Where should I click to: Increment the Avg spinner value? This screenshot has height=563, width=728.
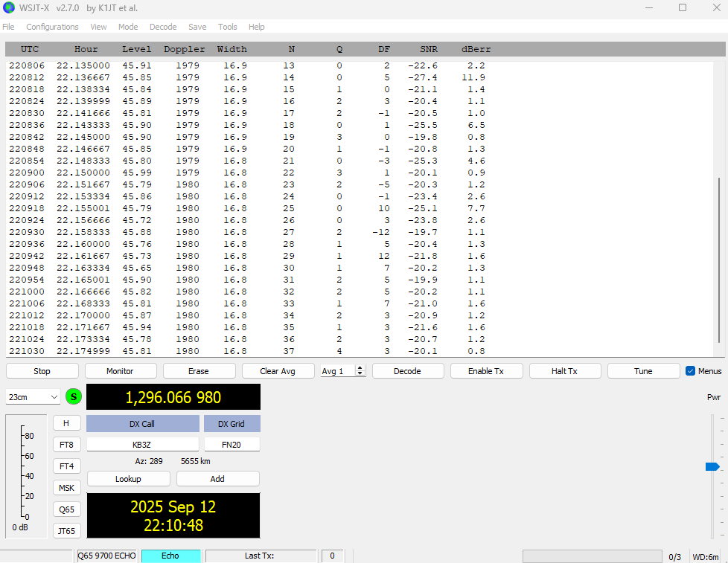(361, 368)
